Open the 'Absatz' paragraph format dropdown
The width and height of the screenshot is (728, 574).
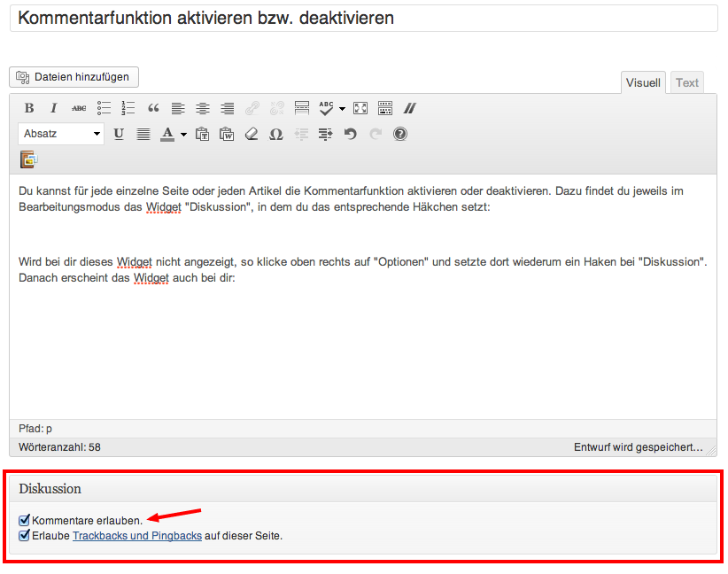[61, 134]
